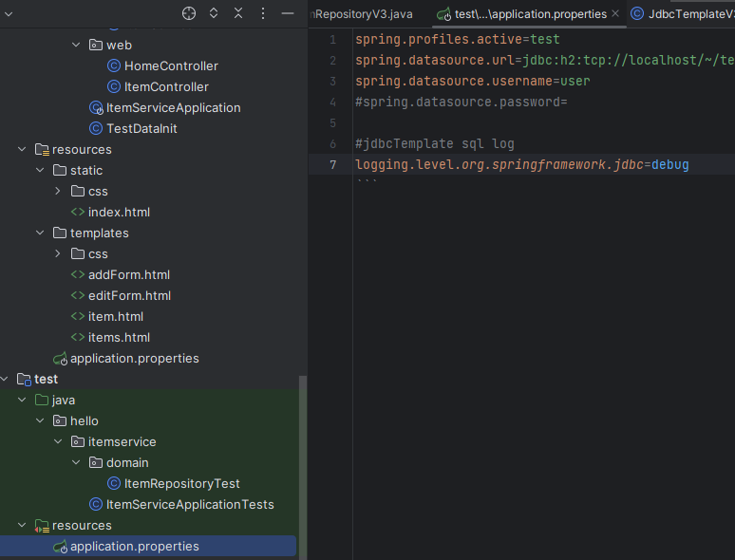Screen dimensions: 735x560
Task: Click the test resources folder icon
Action: [42, 526]
